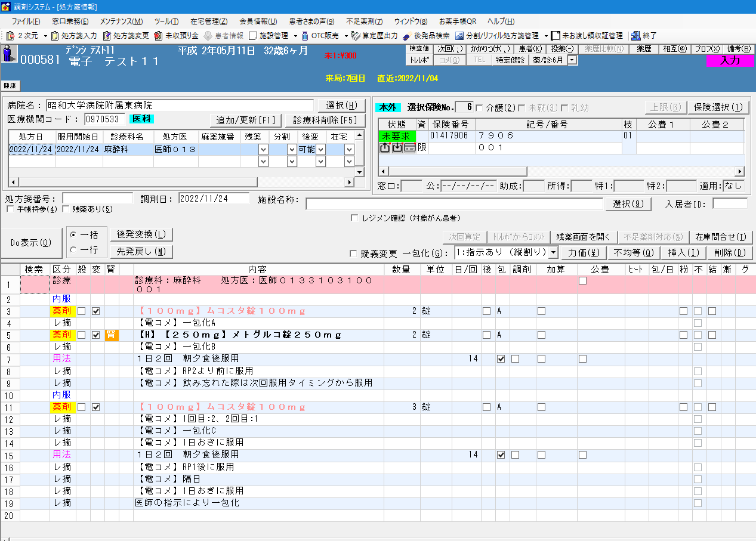Open the メンテナンス menu
756x541 pixels.
tap(122, 21)
